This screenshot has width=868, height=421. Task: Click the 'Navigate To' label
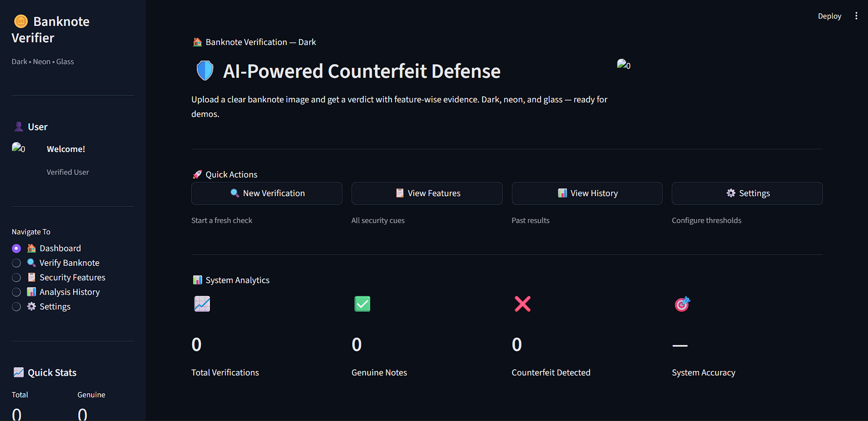[x=31, y=232]
